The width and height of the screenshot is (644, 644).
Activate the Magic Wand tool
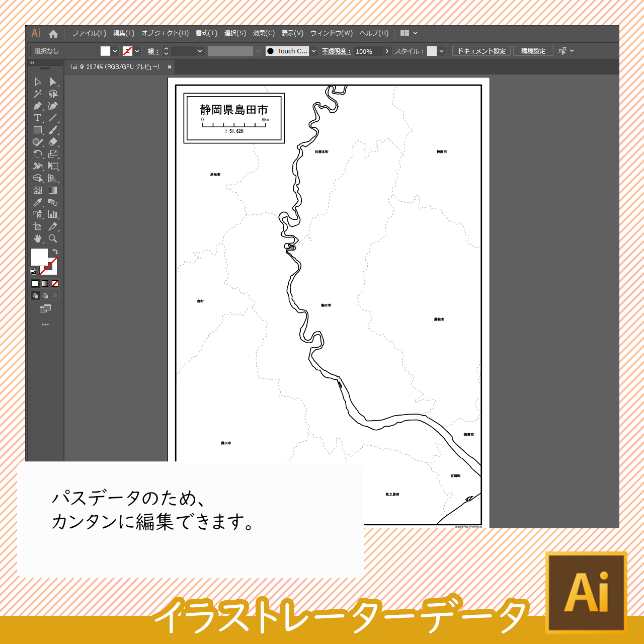point(38,94)
